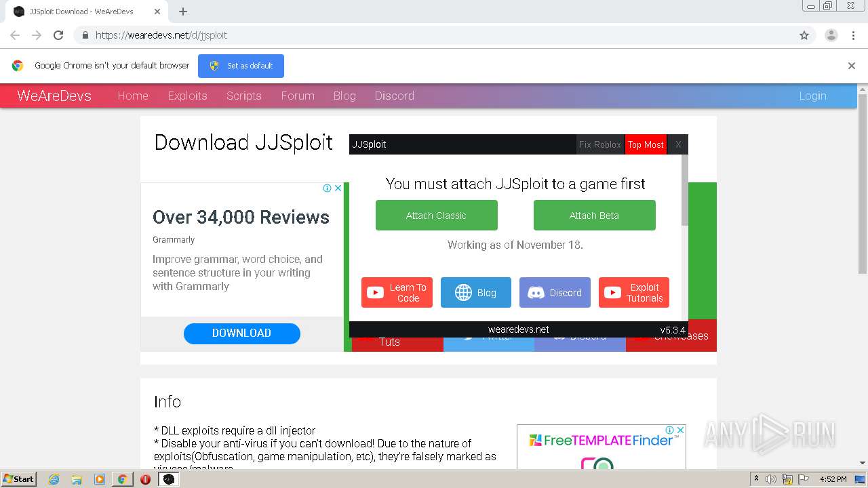This screenshot has width=868, height=488.
Task: Reload the page
Action: (x=58, y=35)
